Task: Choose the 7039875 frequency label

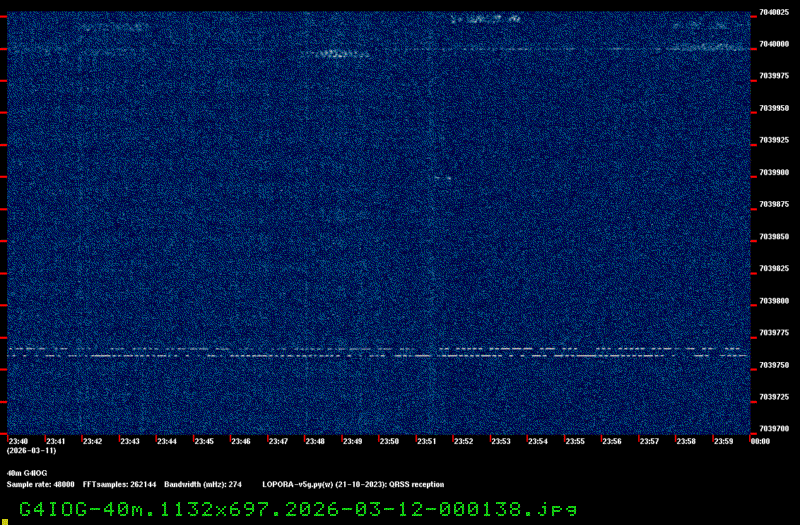Action: [774, 205]
